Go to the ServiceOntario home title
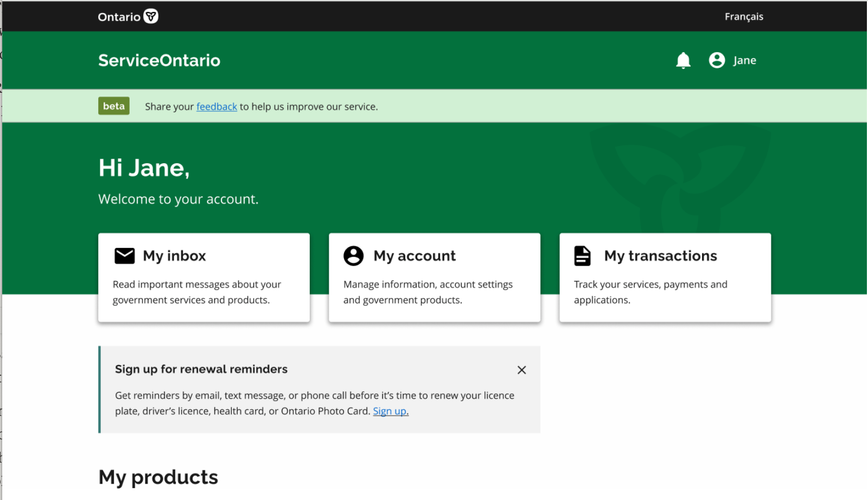This screenshot has height=500, width=868. point(159,60)
